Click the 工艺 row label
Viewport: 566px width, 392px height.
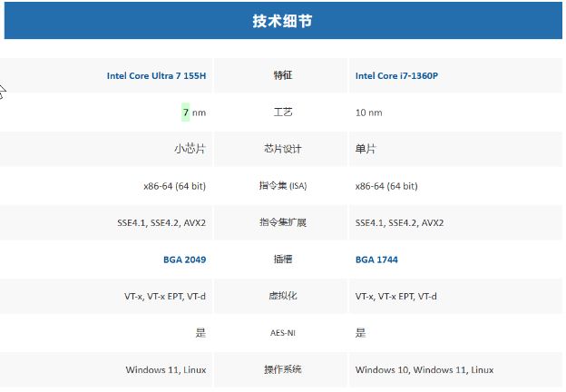283,113
